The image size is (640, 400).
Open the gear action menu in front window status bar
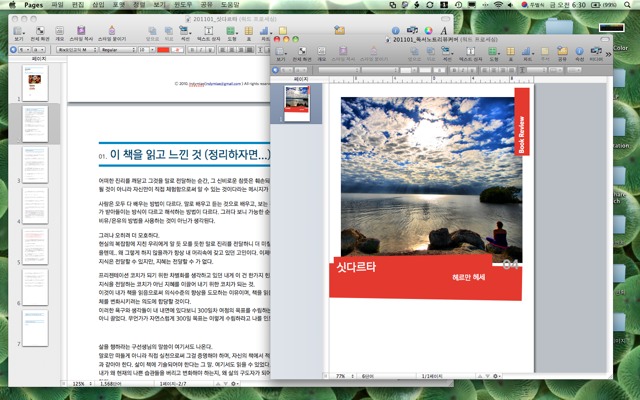click(x=497, y=376)
